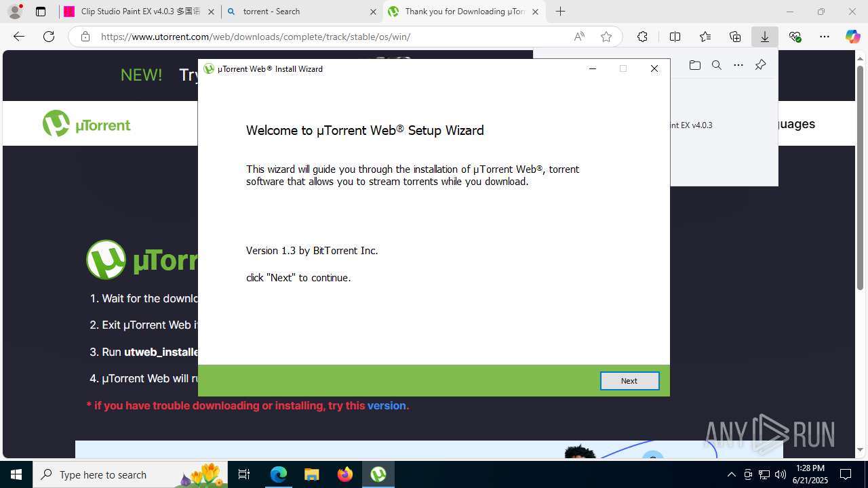The width and height of the screenshot is (868, 488).
Task: Switch to the torrent - Search tab
Action: [x=301, y=12]
